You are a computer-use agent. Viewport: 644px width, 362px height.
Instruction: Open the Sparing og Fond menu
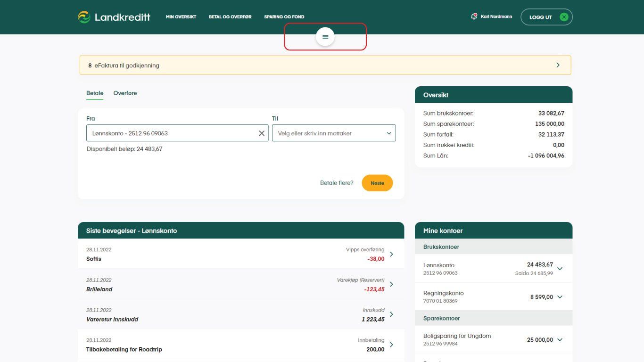(x=284, y=16)
